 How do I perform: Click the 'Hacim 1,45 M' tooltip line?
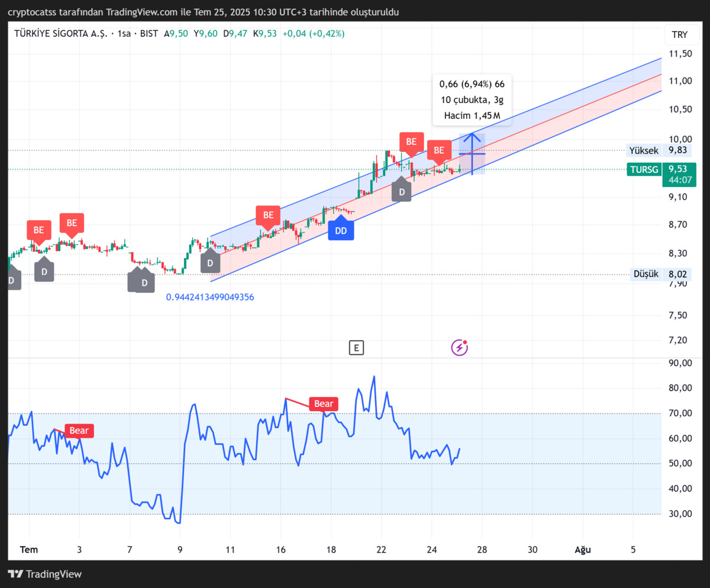(472, 116)
